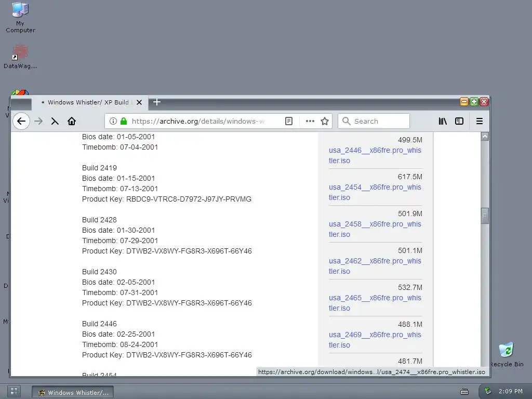Open the on-screen keyboard tray icon
The height and width of the screenshot is (399, 532).
click(464, 392)
